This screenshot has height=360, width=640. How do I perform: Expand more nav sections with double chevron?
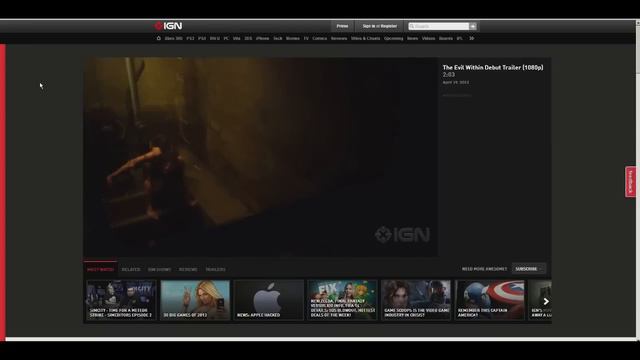[471, 38]
